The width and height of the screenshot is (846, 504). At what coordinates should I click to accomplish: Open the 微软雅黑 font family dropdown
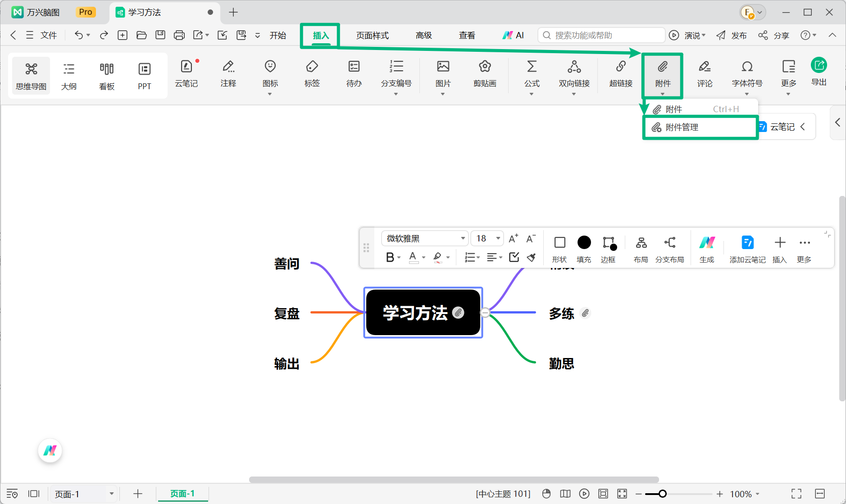click(x=424, y=238)
